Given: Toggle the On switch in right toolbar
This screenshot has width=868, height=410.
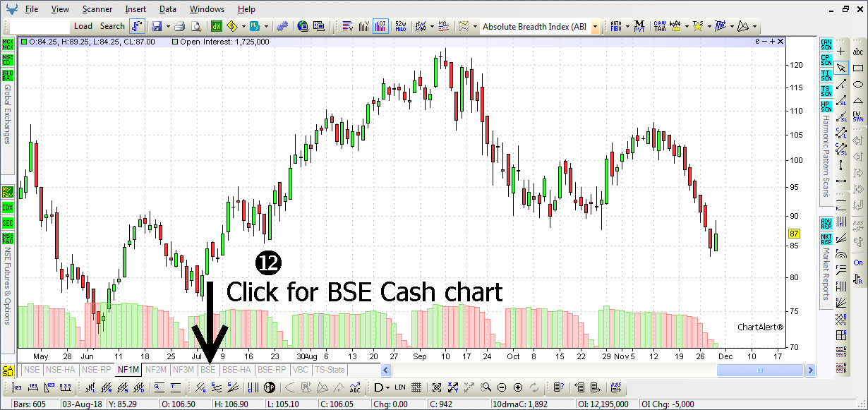Looking at the screenshot, I should click(858, 263).
